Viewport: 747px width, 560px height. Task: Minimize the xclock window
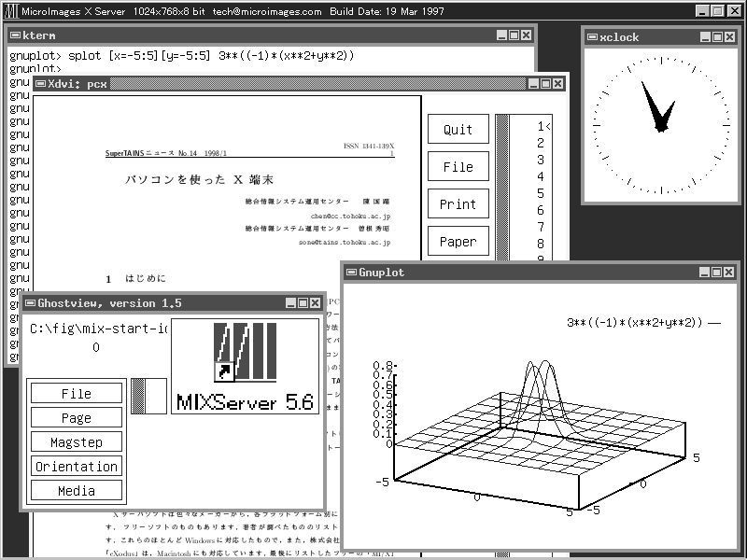tap(706, 37)
